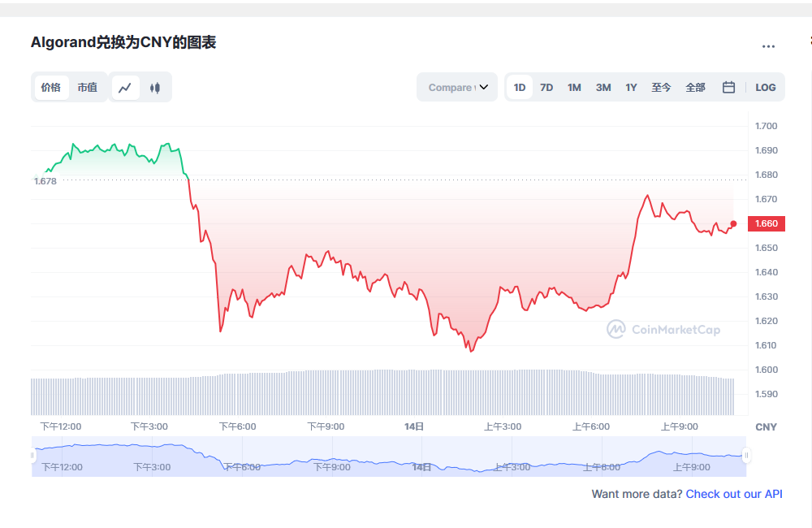Click the 1.700 y-axis price label
812x528 pixels.
tap(766, 126)
